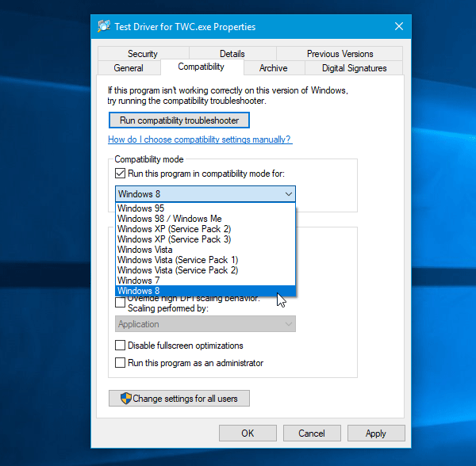Screen dimensions: 476x466
Task: Toggle Override high DPI scaling behavior checkbox
Action: pyautogui.click(x=121, y=303)
